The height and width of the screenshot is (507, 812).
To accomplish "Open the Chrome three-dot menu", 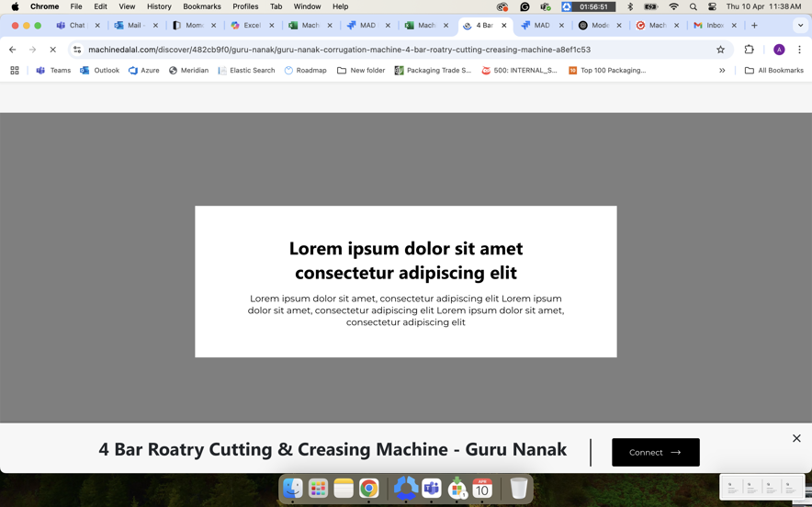I will [799, 50].
